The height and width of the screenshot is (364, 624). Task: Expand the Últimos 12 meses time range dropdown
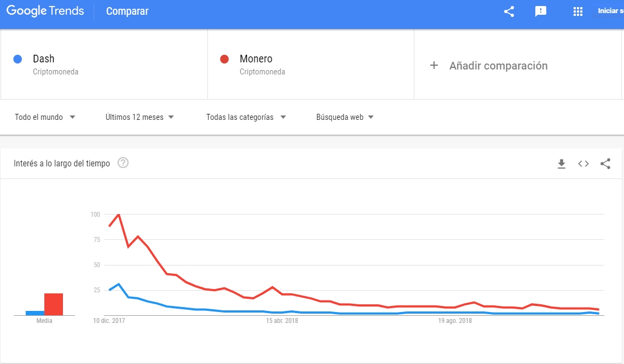tap(140, 117)
